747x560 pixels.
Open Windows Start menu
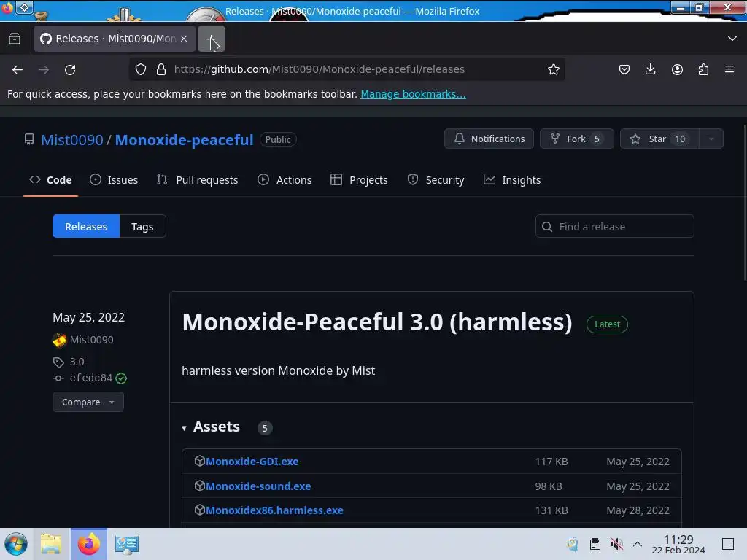[16, 544]
